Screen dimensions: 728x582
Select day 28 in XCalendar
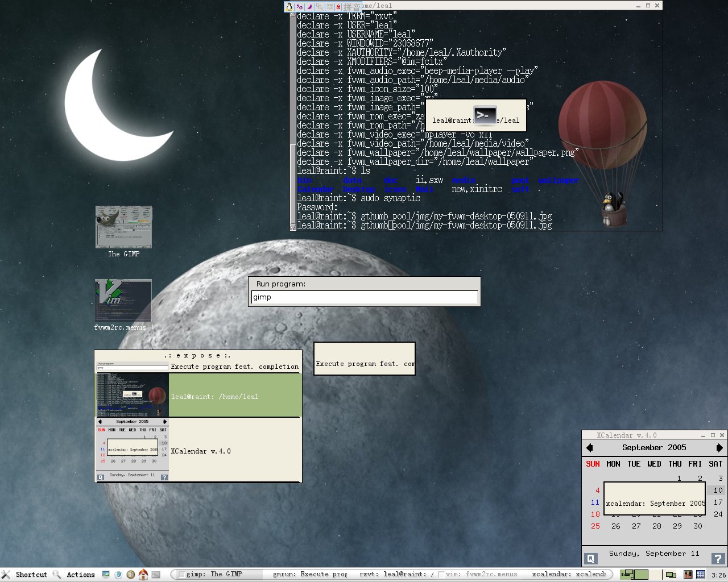point(657,526)
